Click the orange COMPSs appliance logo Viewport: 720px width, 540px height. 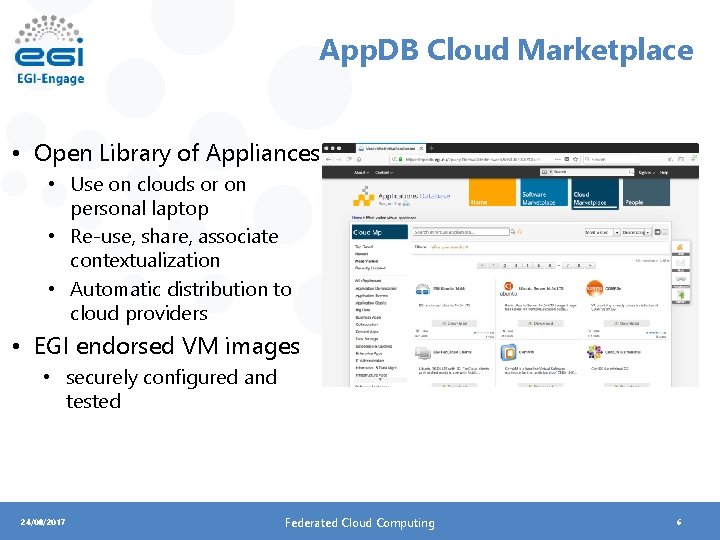(595, 288)
